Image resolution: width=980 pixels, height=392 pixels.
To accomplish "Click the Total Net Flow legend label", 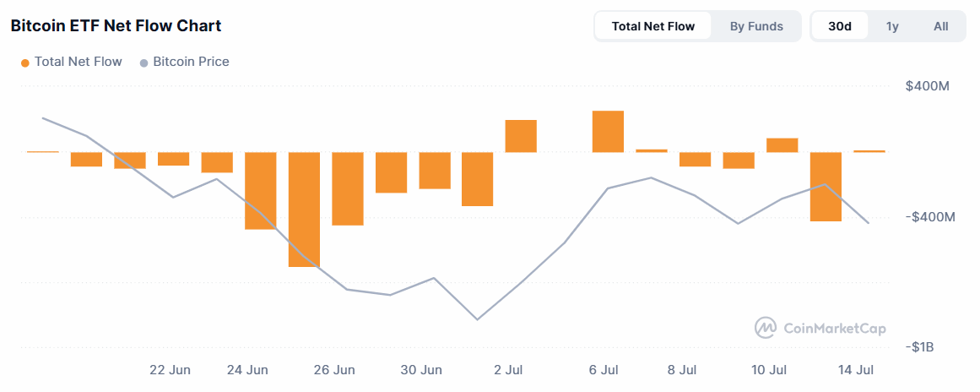I will [79, 62].
